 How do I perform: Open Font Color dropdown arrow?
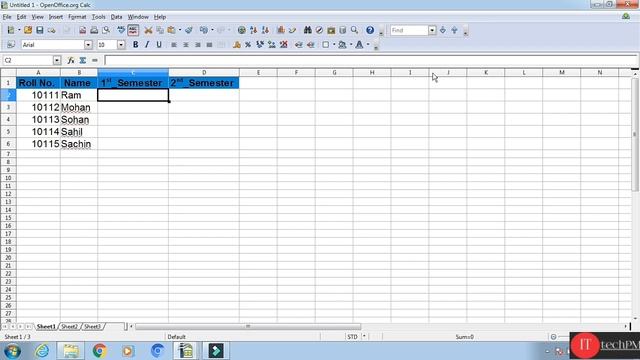pos(368,44)
